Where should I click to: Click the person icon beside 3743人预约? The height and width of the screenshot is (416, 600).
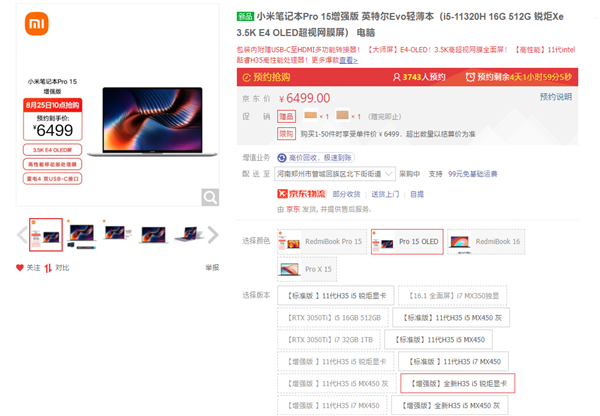pyautogui.click(x=396, y=77)
